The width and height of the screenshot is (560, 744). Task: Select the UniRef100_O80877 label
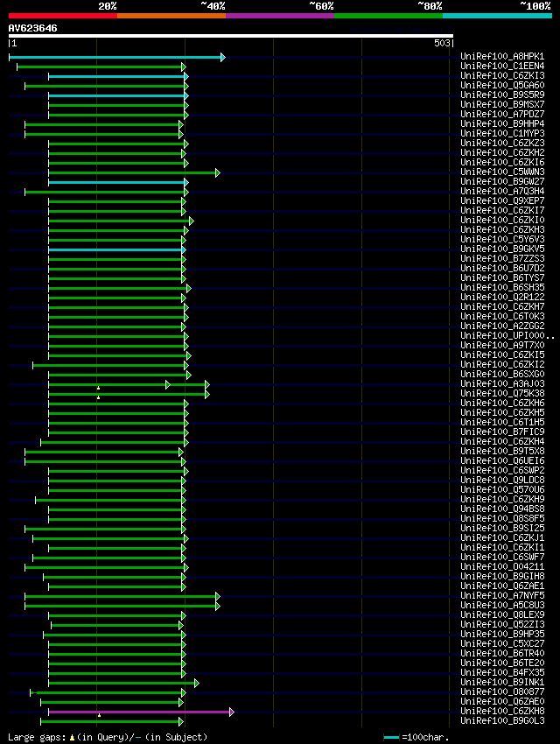[502, 691]
